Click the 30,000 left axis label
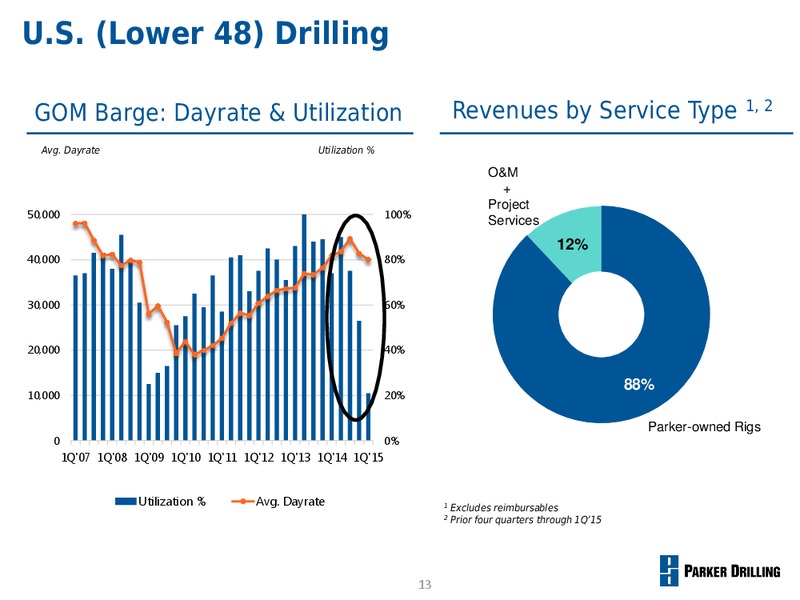This screenshot has height=600, width=800. [x=43, y=305]
